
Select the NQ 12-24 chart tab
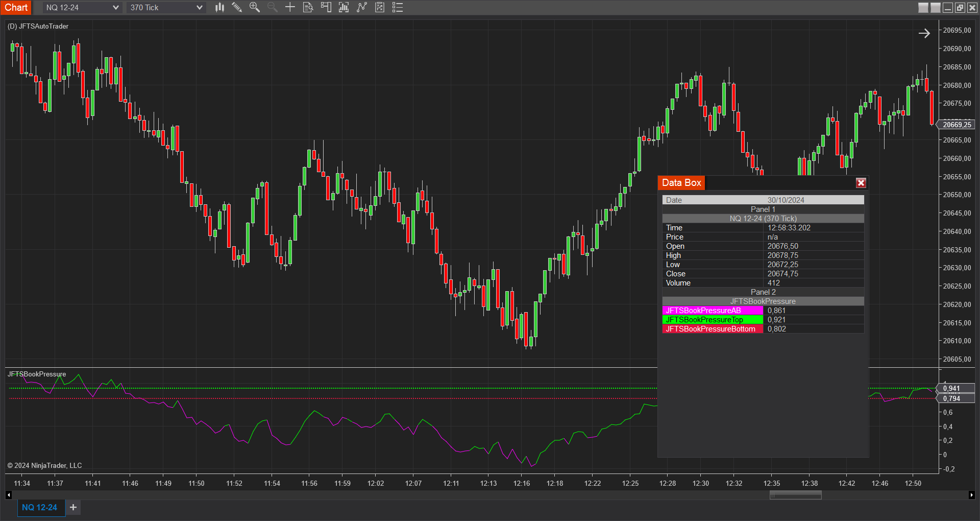40,507
